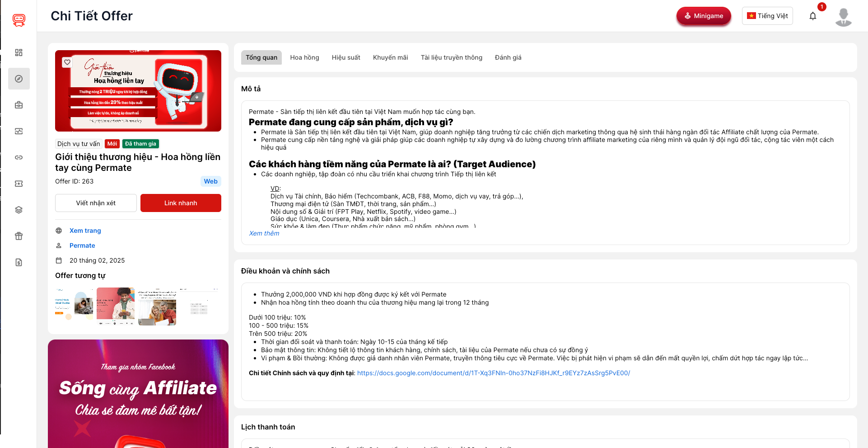Click the compass explore icon in sidebar
Viewport: 868px width, 448px height.
pyautogui.click(x=19, y=79)
